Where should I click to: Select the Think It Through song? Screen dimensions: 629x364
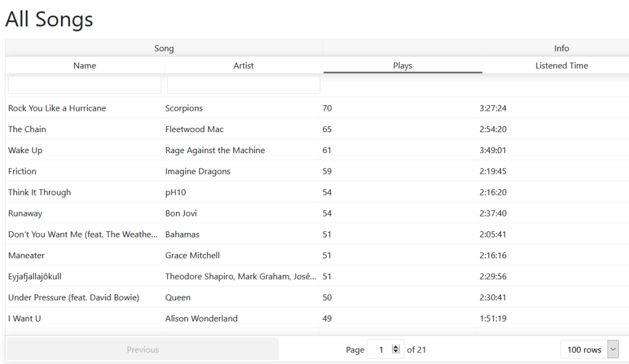[x=39, y=192]
